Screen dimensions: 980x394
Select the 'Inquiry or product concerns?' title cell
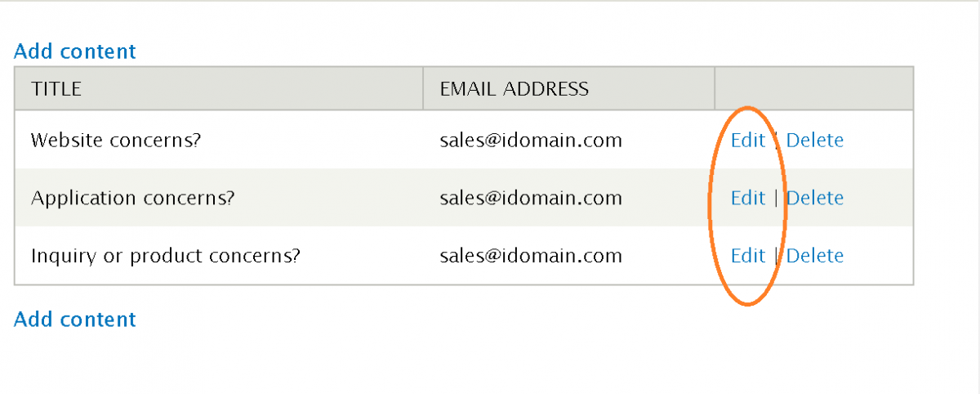166,256
